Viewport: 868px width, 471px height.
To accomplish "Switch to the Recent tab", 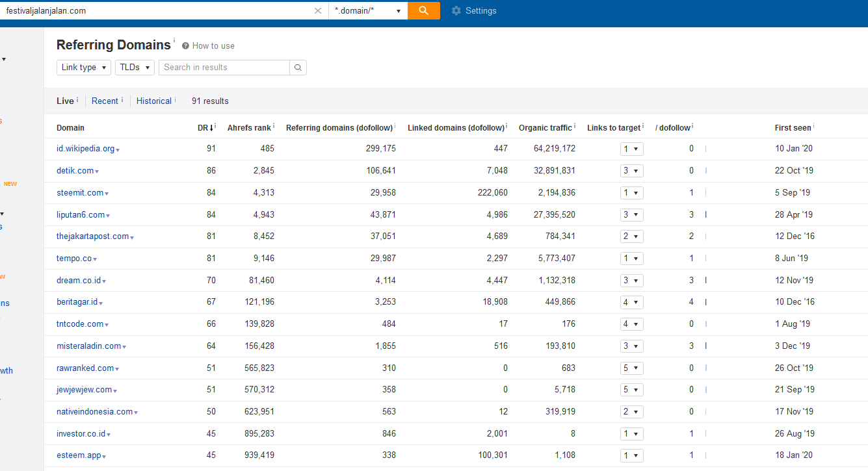I will click(105, 101).
